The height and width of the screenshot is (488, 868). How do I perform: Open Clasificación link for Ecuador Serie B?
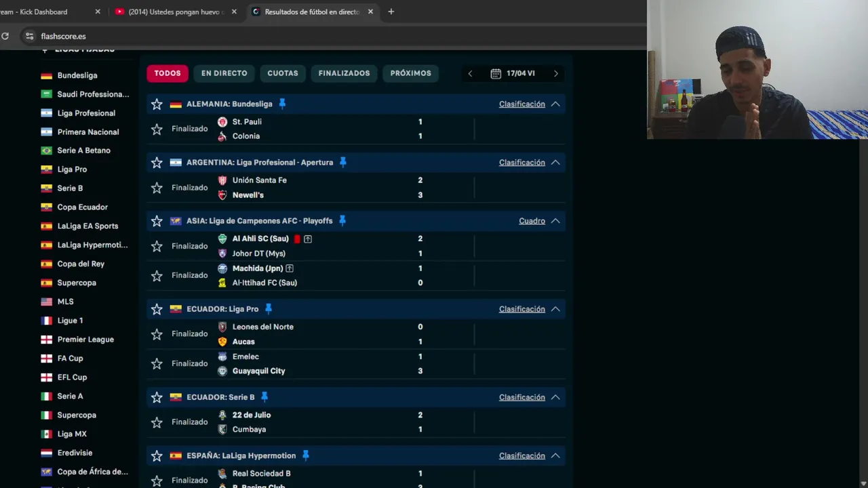click(522, 397)
